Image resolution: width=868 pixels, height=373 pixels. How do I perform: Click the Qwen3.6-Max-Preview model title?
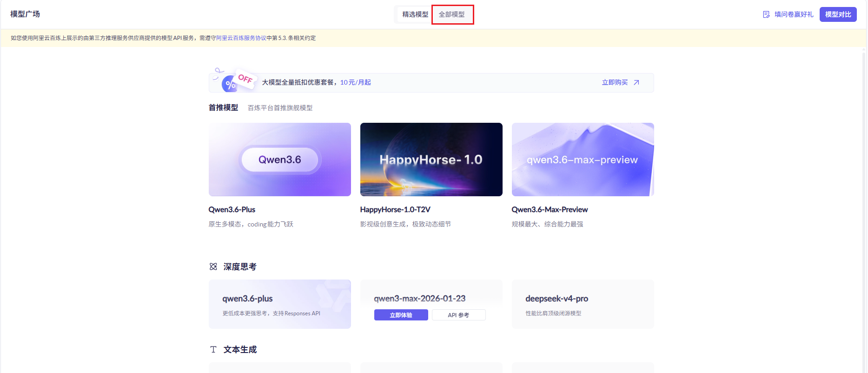point(550,210)
